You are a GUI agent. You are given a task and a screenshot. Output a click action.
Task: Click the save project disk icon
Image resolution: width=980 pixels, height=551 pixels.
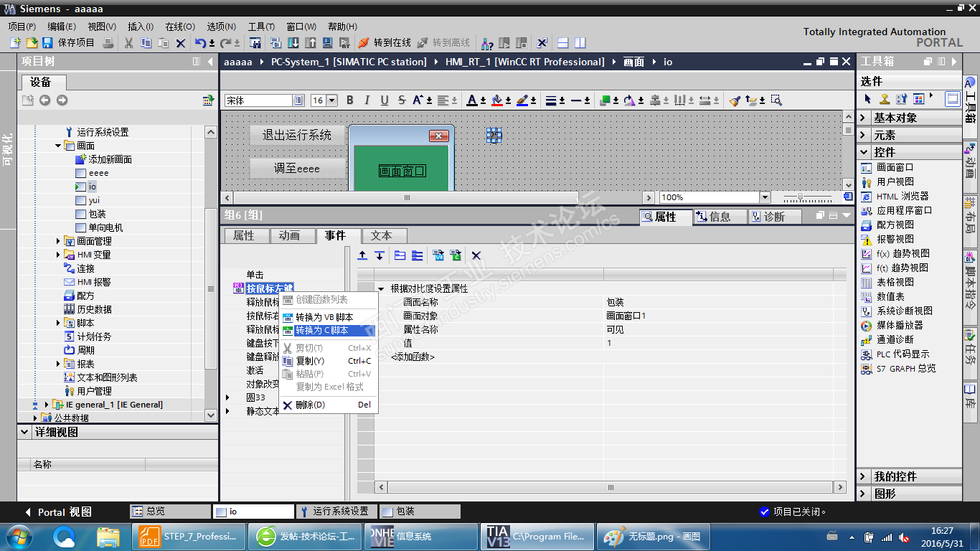tap(47, 43)
